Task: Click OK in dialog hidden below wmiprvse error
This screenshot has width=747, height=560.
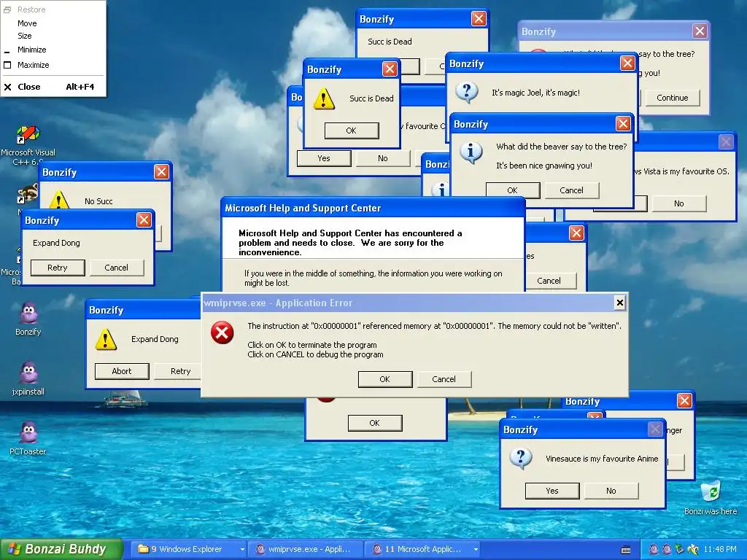Action: pyautogui.click(x=375, y=423)
